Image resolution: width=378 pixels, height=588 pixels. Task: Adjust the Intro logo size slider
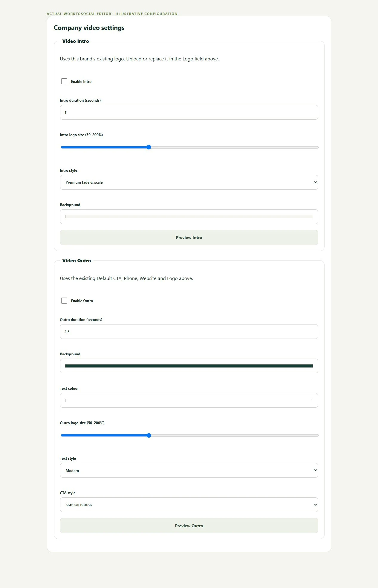click(189, 147)
